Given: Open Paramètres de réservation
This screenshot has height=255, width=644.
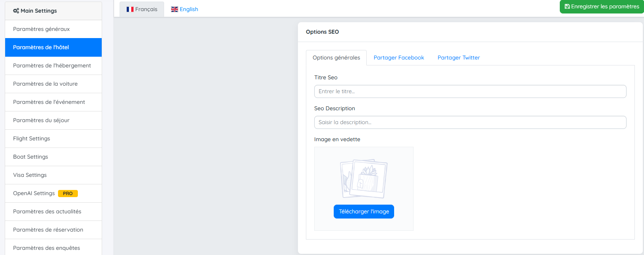Looking at the screenshot, I should [48, 230].
